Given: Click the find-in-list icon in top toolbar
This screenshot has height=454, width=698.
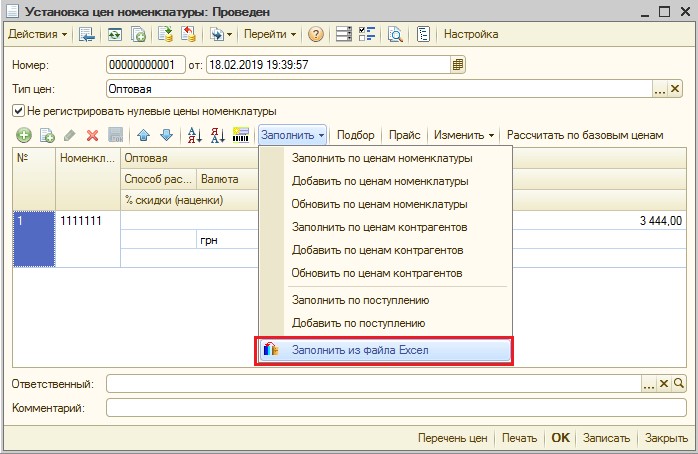Looking at the screenshot, I should (x=86, y=34).
